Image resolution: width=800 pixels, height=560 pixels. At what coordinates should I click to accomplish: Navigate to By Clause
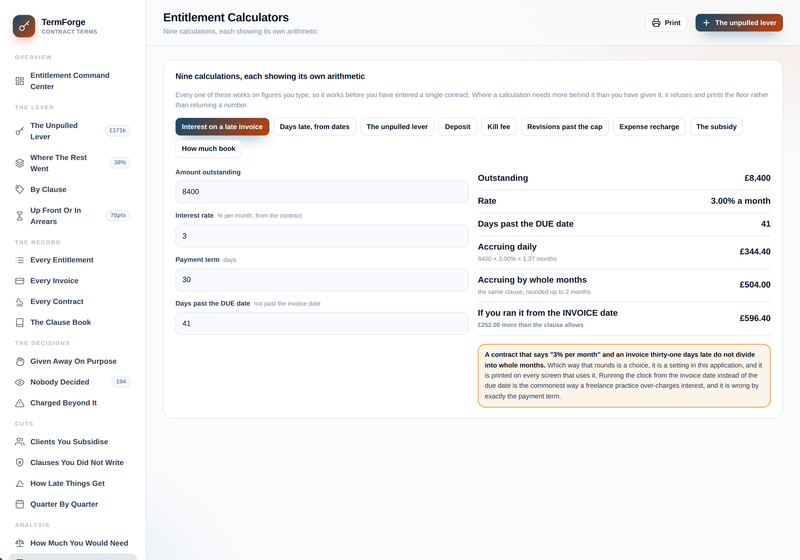click(72, 190)
